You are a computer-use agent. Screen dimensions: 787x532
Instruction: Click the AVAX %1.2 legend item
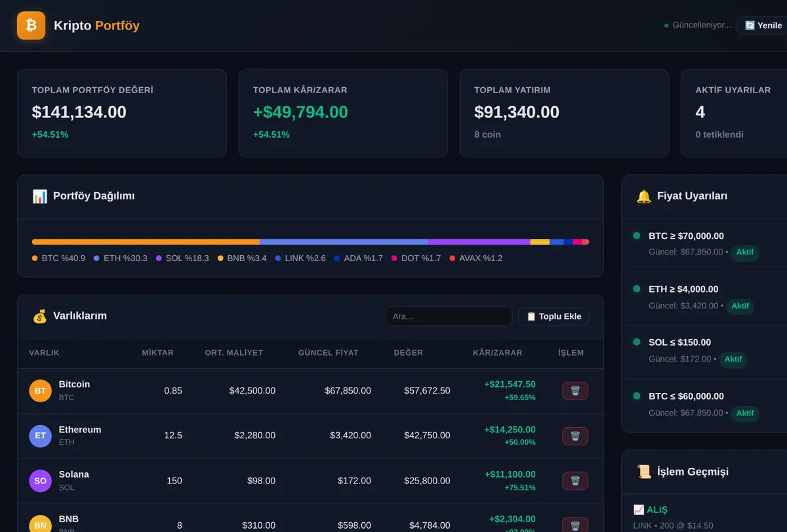click(476, 258)
